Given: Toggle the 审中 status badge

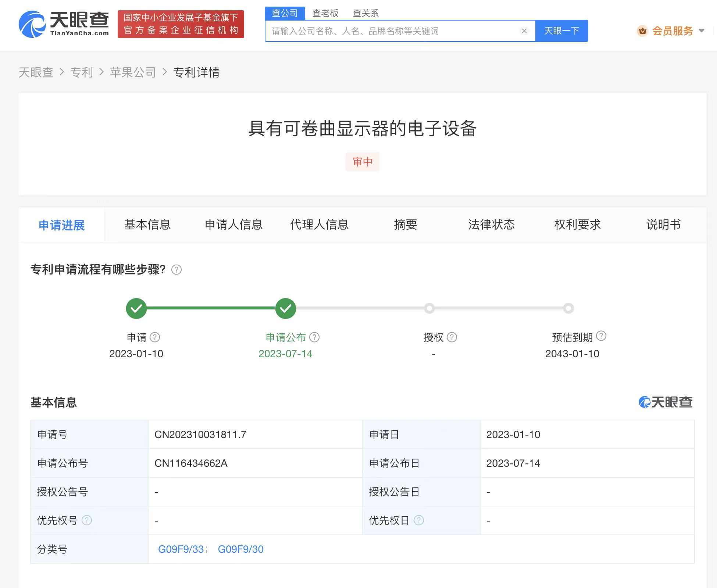Looking at the screenshot, I should point(362,161).
